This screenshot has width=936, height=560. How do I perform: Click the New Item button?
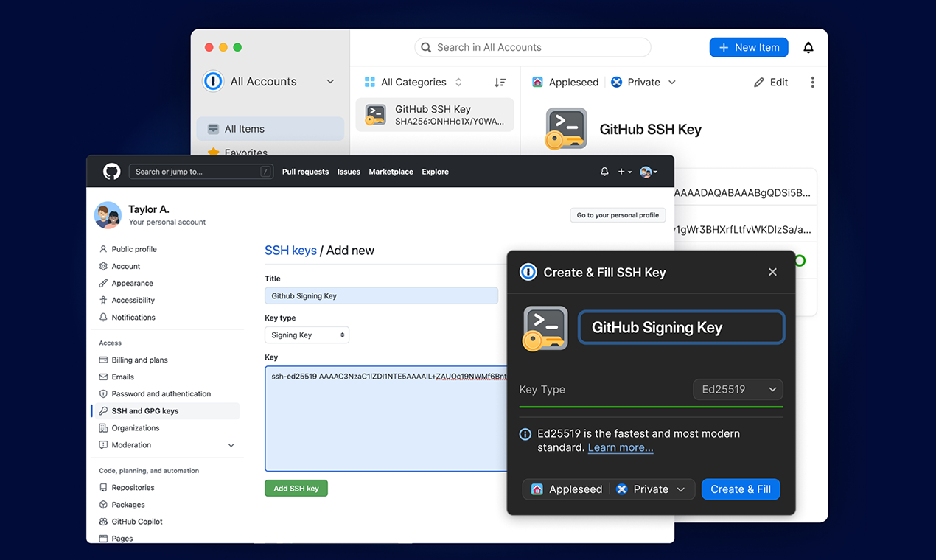pos(749,47)
